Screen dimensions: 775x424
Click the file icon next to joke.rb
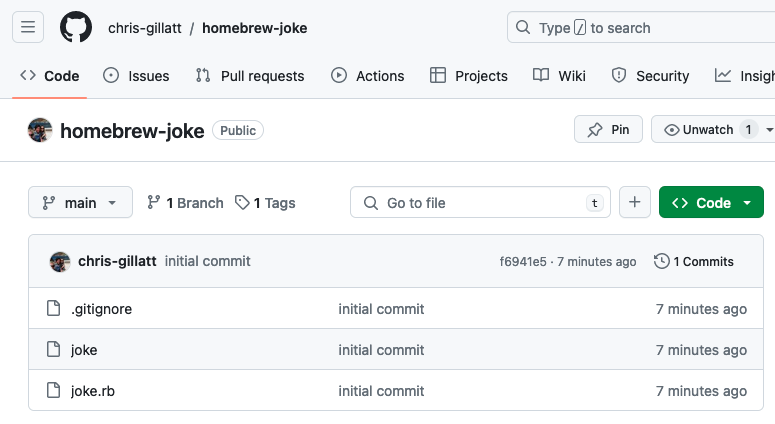coord(54,391)
